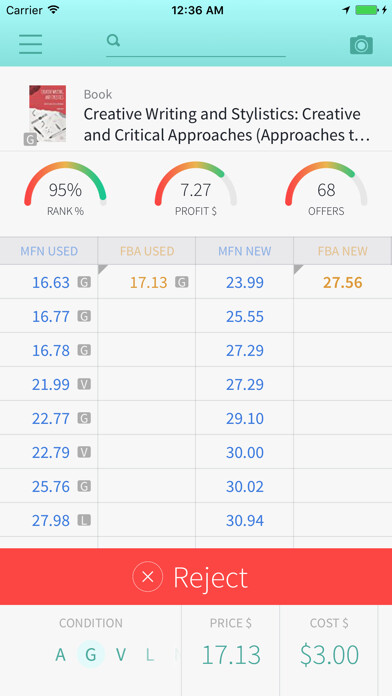Open the book cover thumbnail
392x696 pixels.
click(x=48, y=114)
